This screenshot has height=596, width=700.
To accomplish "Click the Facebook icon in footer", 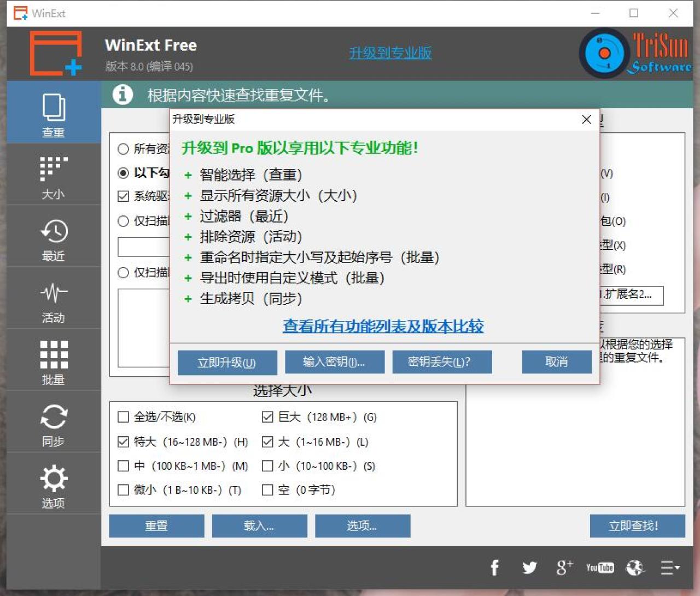I will coord(494,568).
